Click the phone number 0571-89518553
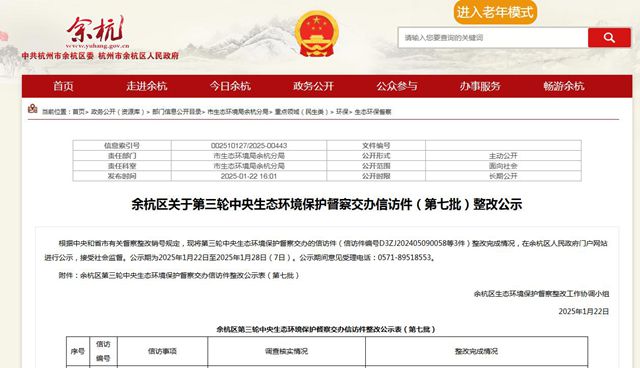Viewport: 640px width, 368px height. click(x=404, y=257)
